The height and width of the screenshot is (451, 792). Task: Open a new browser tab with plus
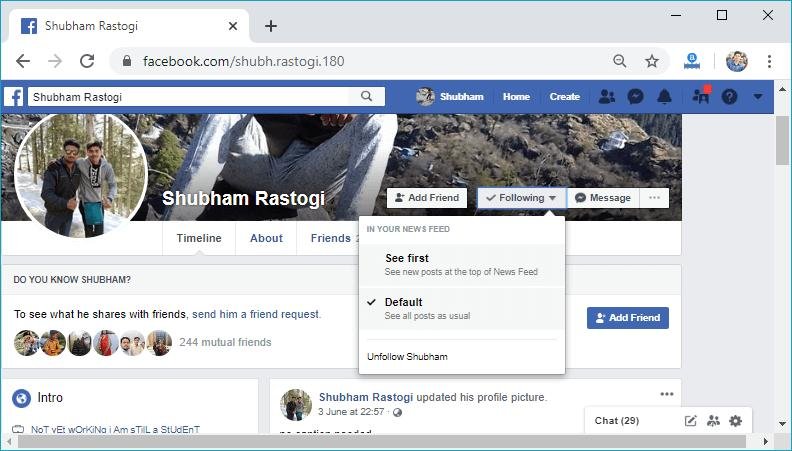271,26
